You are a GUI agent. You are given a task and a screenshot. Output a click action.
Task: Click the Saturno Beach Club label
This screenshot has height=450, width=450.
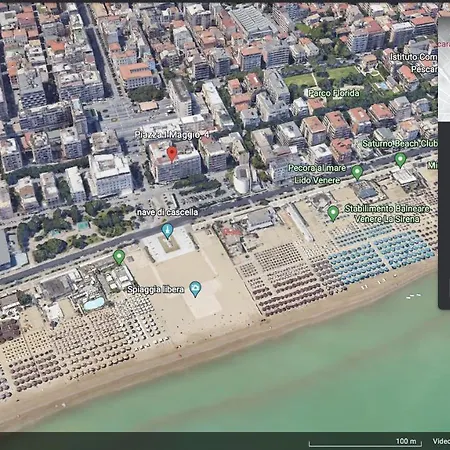[400, 144]
